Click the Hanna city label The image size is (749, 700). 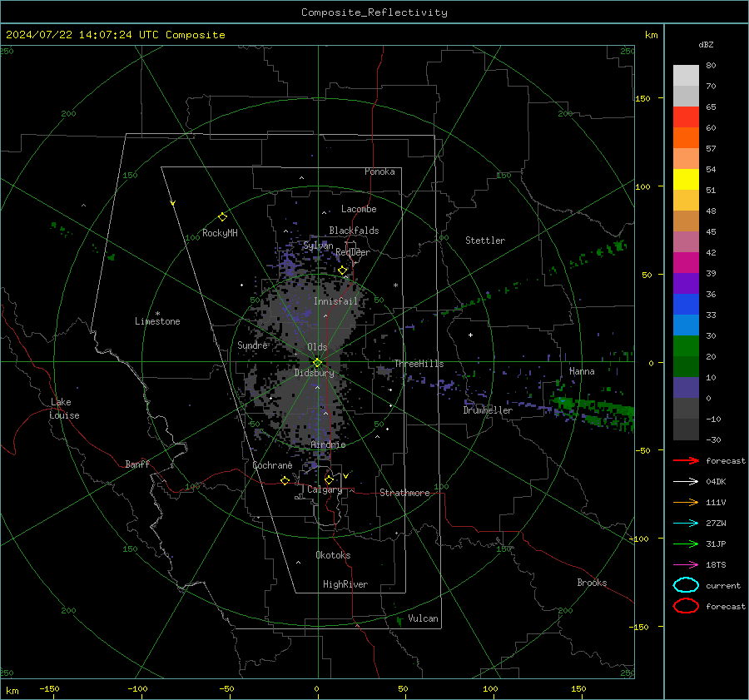coord(582,371)
